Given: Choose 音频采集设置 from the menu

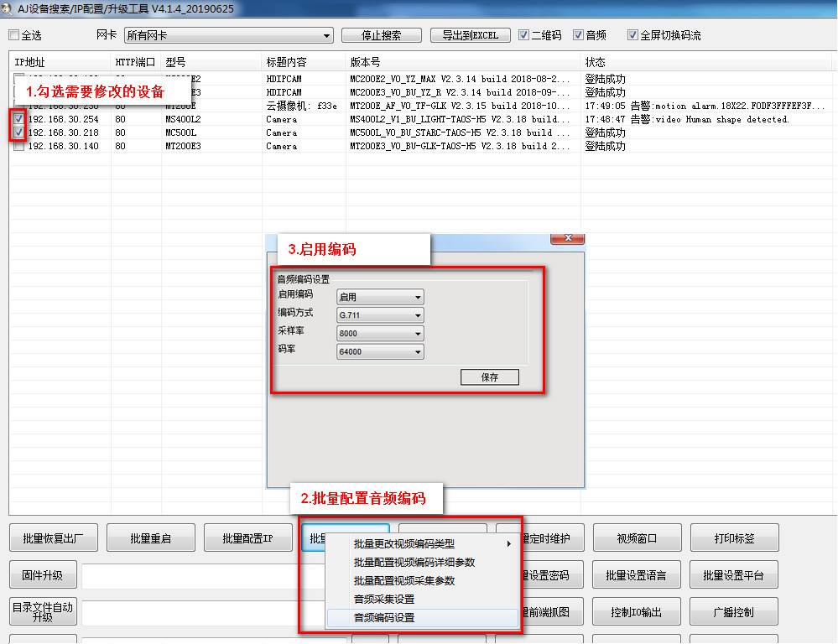Looking at the screenshot, I should (384, 600).
